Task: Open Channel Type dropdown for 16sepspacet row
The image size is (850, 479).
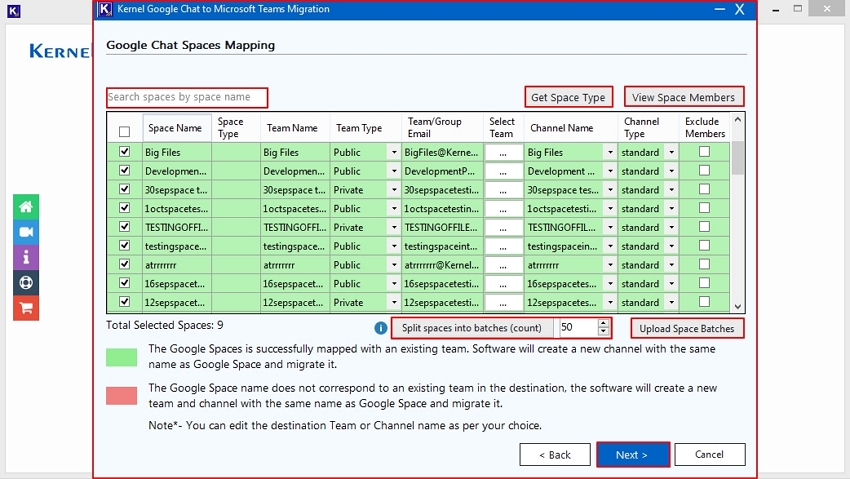Action: [x=671, y=284]
